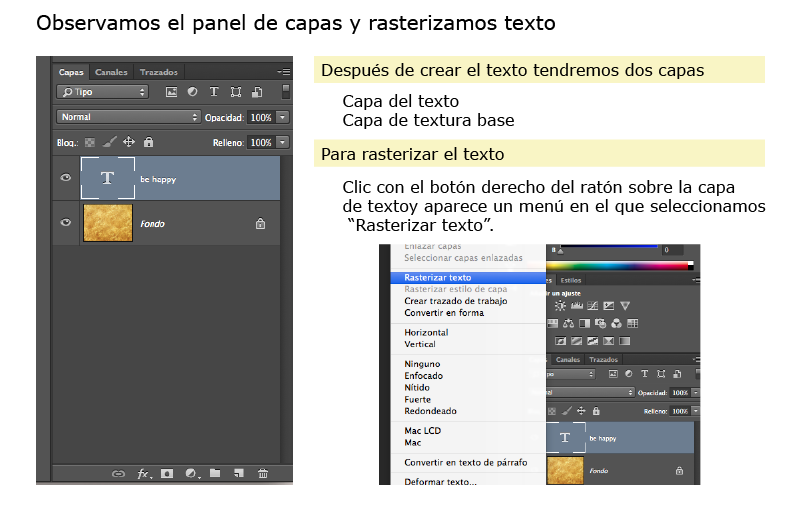The width and height of the screenshot is (800, 510).
Task: Open Relleno slider arrow in large panel
Action: tap(283, 142)
